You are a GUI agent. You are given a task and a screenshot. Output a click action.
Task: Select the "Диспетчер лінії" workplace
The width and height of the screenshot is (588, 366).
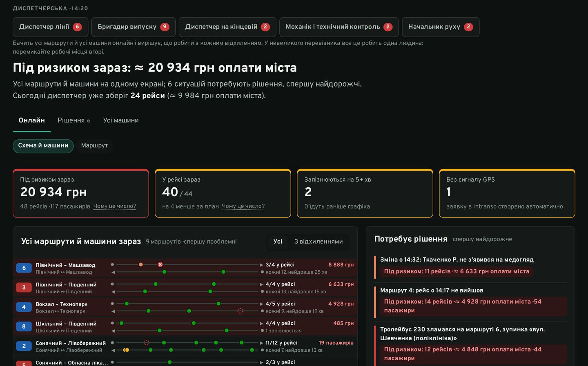tap(50, 27)
